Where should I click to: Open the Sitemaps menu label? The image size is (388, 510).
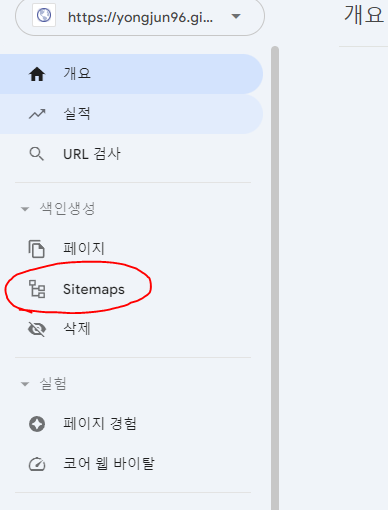(x=94, y=289)
